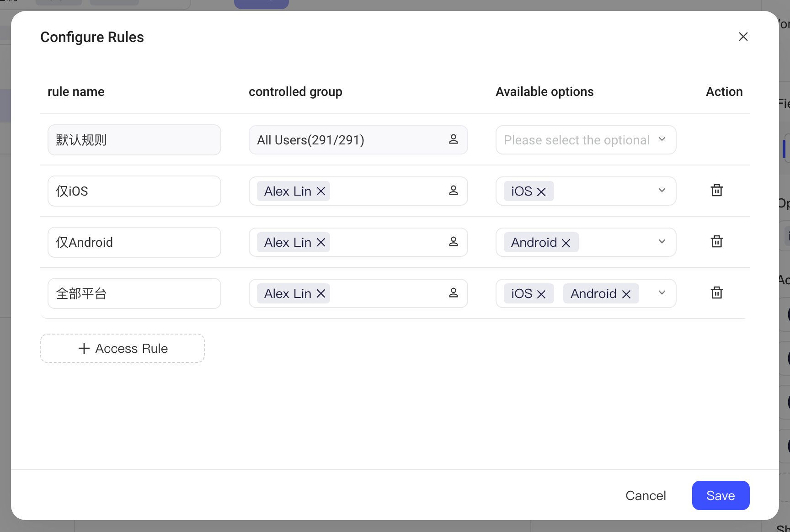
Task: Open user picker for 默认规则 rule
Action: click(454, 139)
